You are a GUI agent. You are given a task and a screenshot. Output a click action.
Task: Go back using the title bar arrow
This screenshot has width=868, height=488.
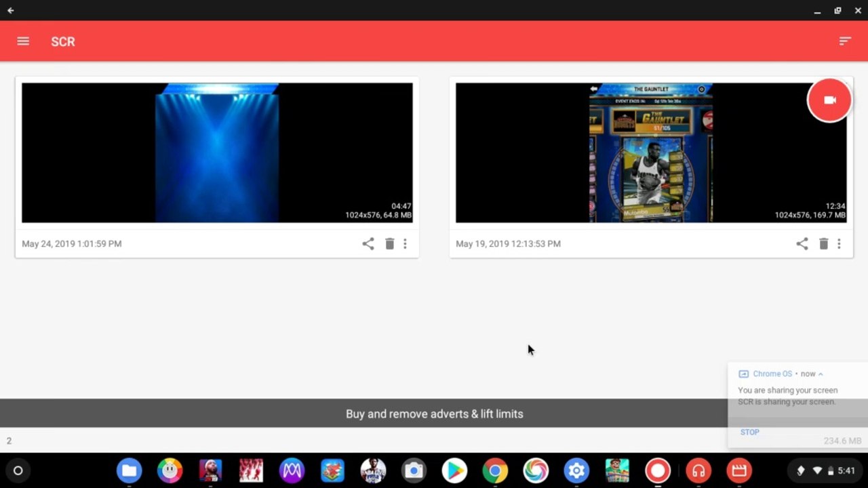click(10, 10)
